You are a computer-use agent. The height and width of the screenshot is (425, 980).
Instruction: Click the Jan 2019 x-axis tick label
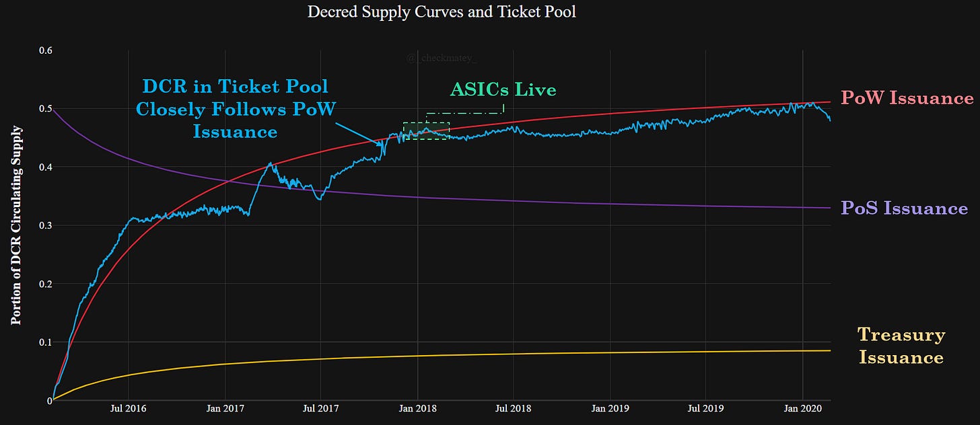click(610, 408)
